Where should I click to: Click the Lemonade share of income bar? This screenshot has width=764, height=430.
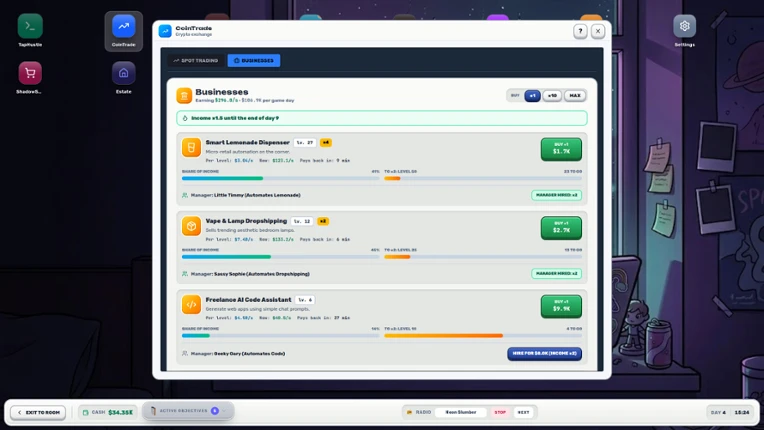click(x=281, y=178)
